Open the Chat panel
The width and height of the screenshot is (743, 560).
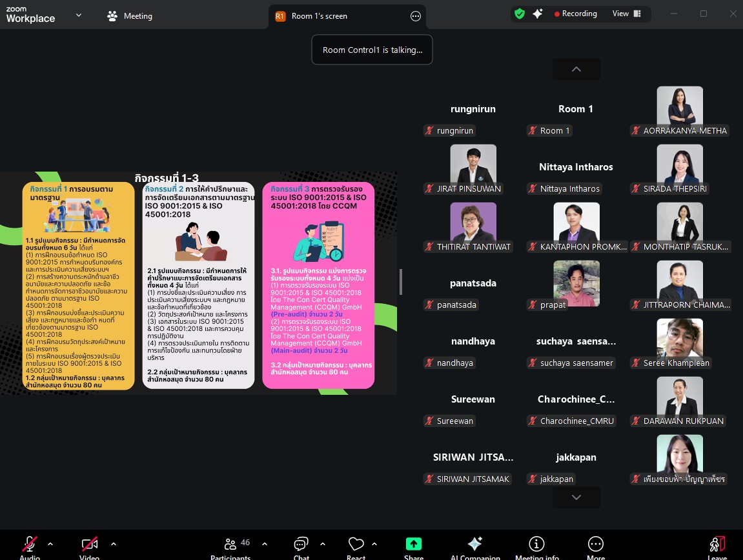pyautogui.click(x=301, y=545)
